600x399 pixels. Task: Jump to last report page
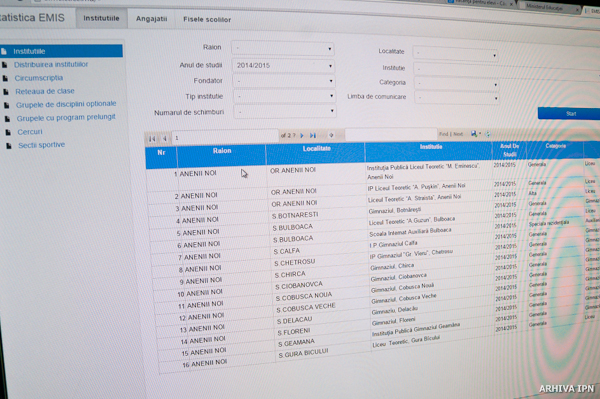(x=313, y=135)
